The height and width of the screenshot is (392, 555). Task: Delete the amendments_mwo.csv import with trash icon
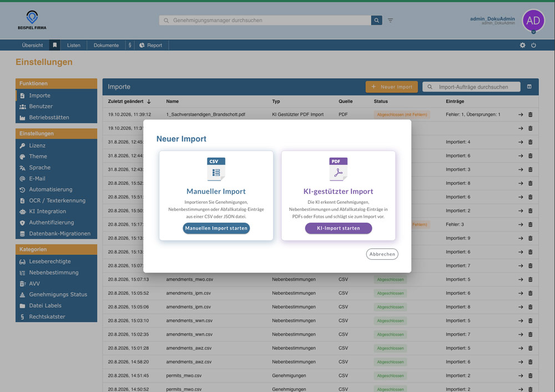pyautogui.click(x=530, y=279)
